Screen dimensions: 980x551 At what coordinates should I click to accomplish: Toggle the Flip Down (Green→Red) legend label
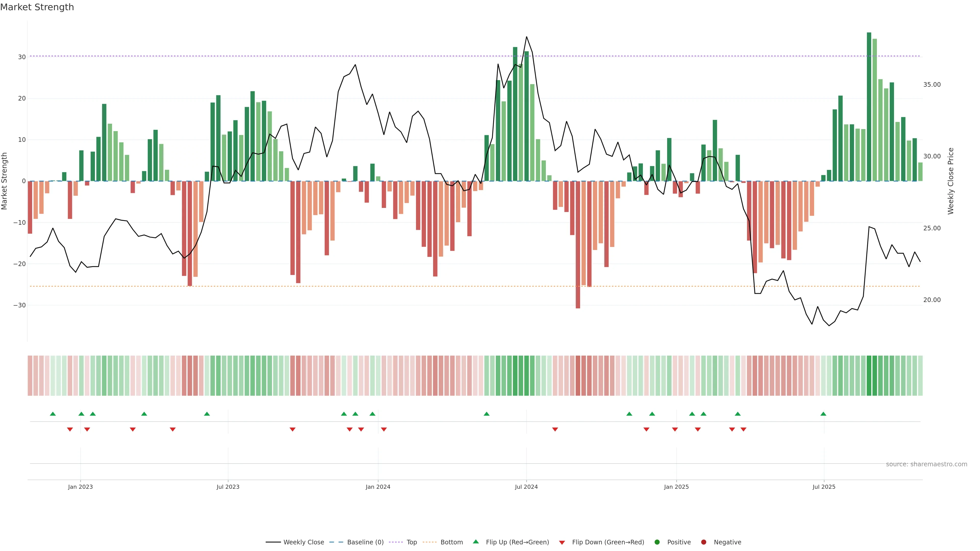coord(608,542)
